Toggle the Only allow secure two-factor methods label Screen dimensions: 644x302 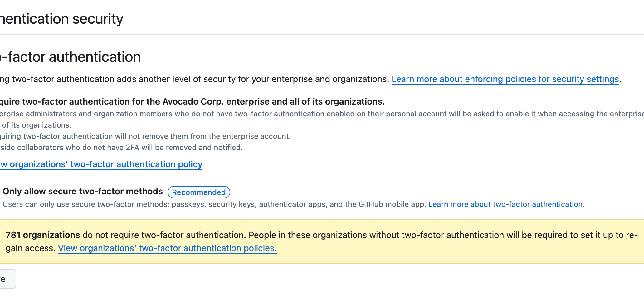(83, 192)
